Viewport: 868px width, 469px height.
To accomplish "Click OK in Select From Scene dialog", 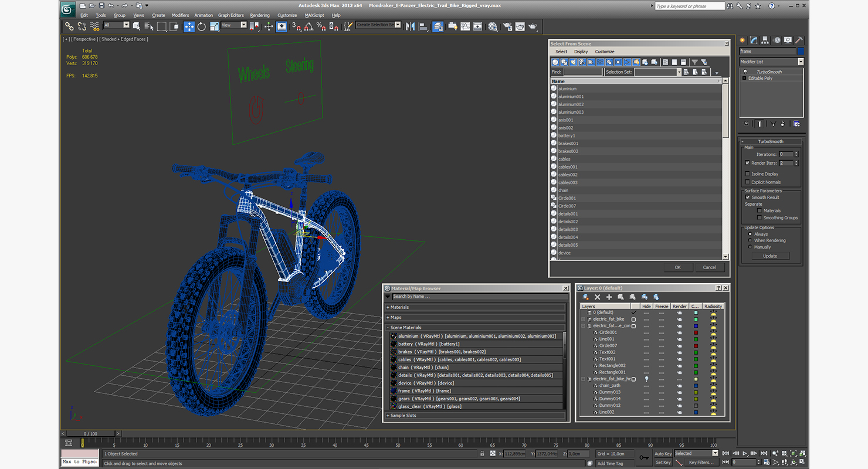I will tap(677, 267).
